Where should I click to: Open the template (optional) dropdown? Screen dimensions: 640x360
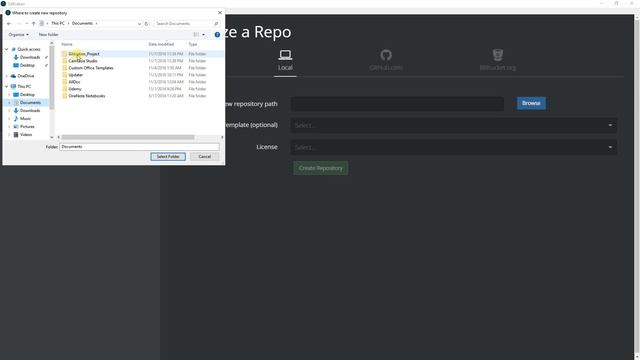(x=453, y=125)
